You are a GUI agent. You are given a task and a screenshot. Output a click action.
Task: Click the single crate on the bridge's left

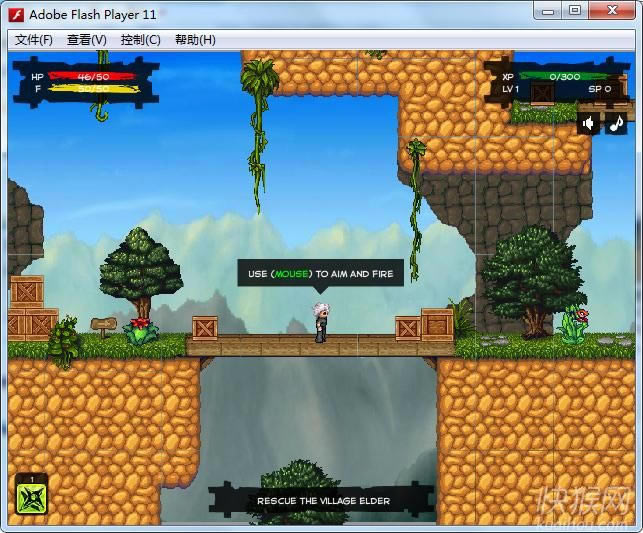click(x=205, y=328)
